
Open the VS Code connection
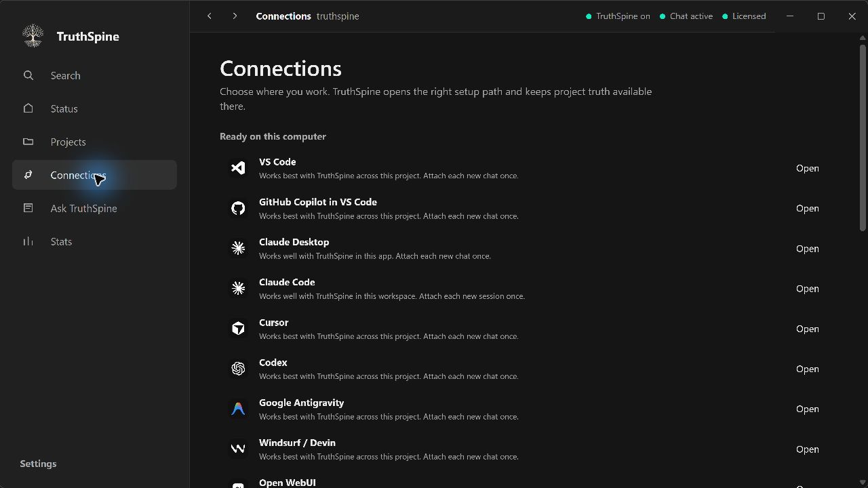(x=807, y=168)
